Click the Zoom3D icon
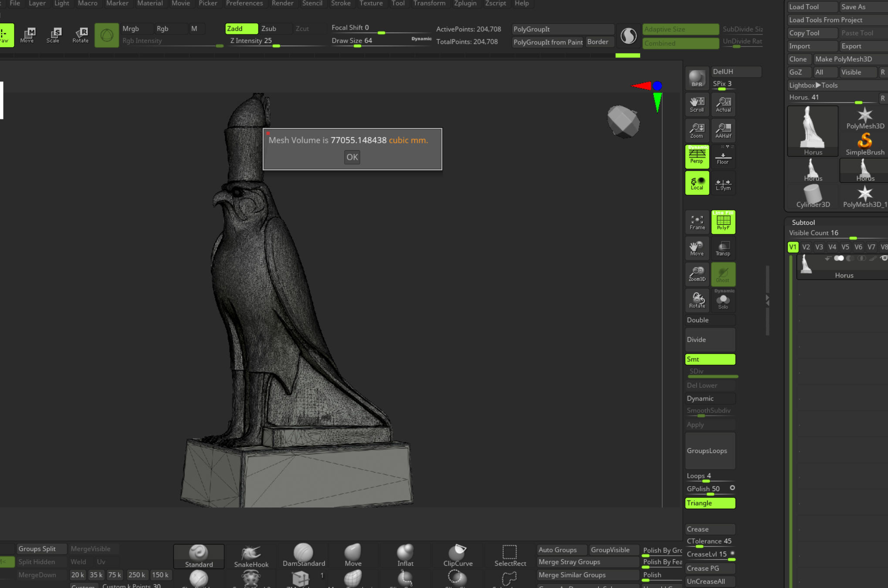 (x=697, y=274)
